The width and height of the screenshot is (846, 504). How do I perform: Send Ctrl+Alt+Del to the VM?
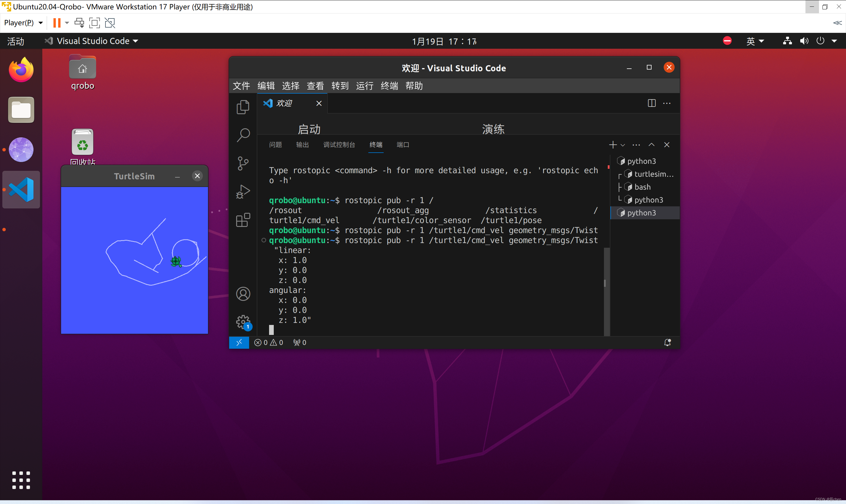[79, 23]
